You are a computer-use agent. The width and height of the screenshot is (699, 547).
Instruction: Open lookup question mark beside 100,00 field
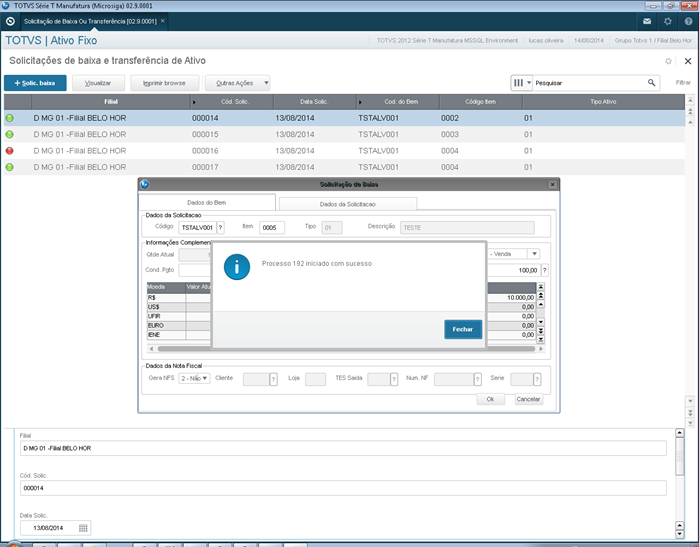[544, 270]
